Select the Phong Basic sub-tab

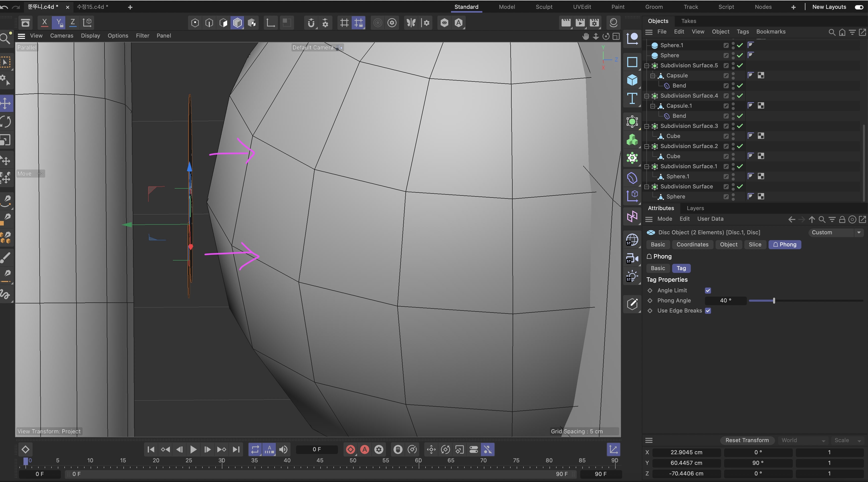(x=658, y=268)
